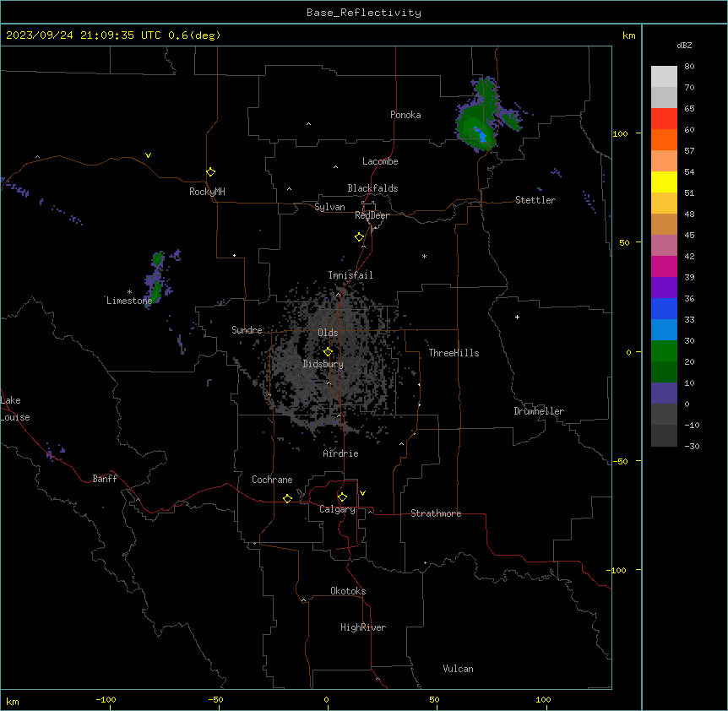The width and height of the screenshot is (728, 711).
Task: Click the yellow diamond marker above Calgary
Action: point(342,497)
